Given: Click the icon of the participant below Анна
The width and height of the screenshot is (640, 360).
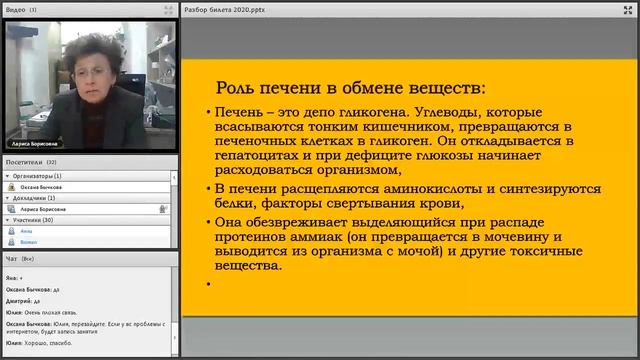Looking at the screenshot, I should click(x=11, y=242).
